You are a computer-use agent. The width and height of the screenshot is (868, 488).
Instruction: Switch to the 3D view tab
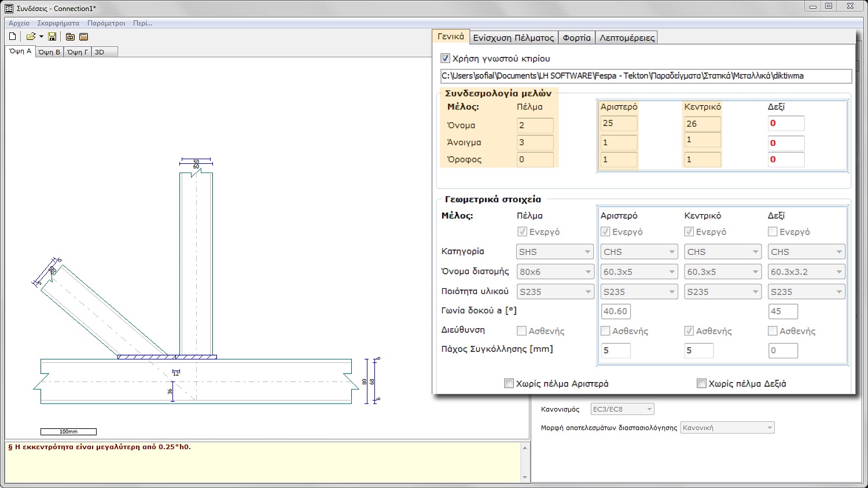100,52
